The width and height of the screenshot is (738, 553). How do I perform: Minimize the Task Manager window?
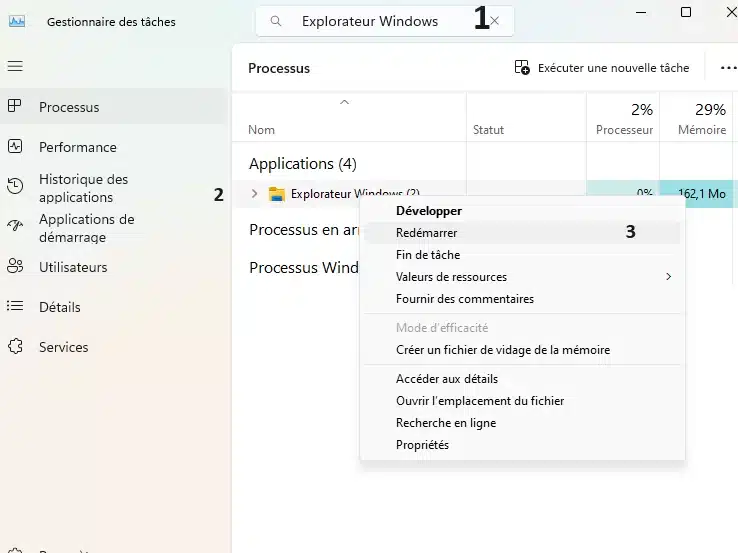[x=641, y=12]
